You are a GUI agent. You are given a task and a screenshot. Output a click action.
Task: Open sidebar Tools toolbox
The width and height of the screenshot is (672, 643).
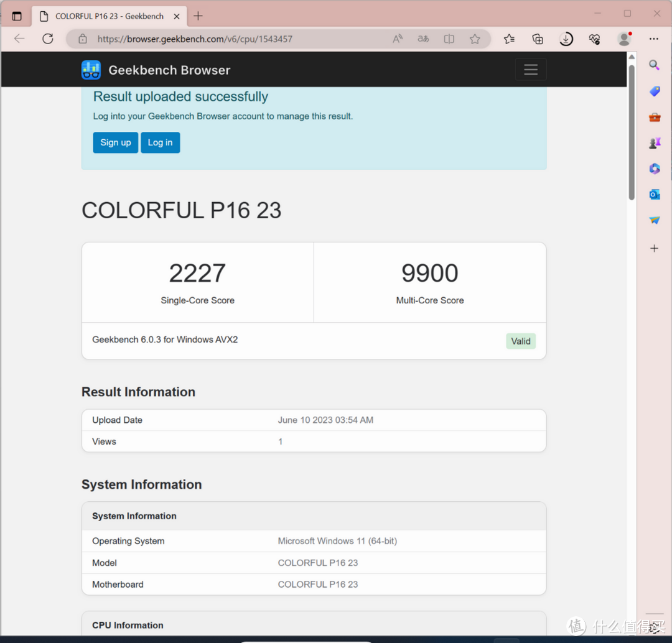click(x=654, y=117)
